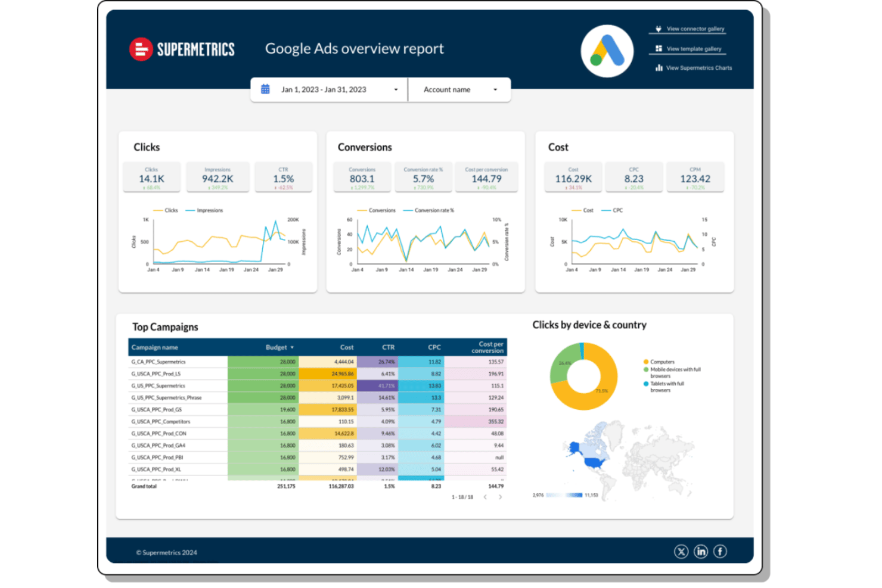Click the Grand total row label
This screenshot has height=588, width=882.
pos(144,486)
